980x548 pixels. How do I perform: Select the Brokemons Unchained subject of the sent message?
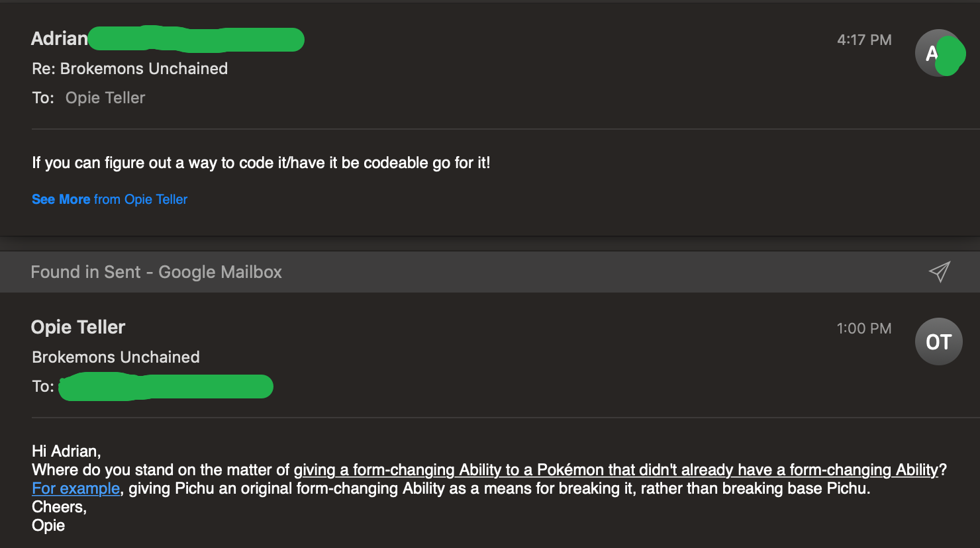[116, 357]
